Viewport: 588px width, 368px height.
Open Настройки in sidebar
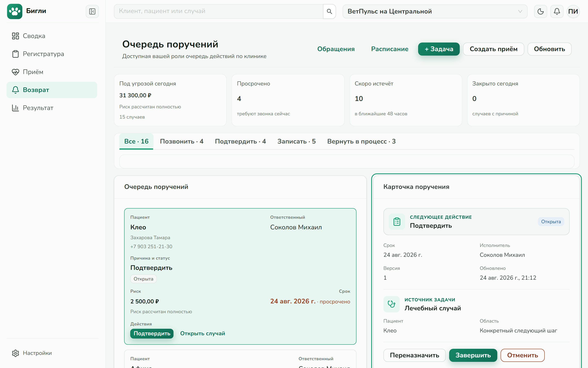52,353
